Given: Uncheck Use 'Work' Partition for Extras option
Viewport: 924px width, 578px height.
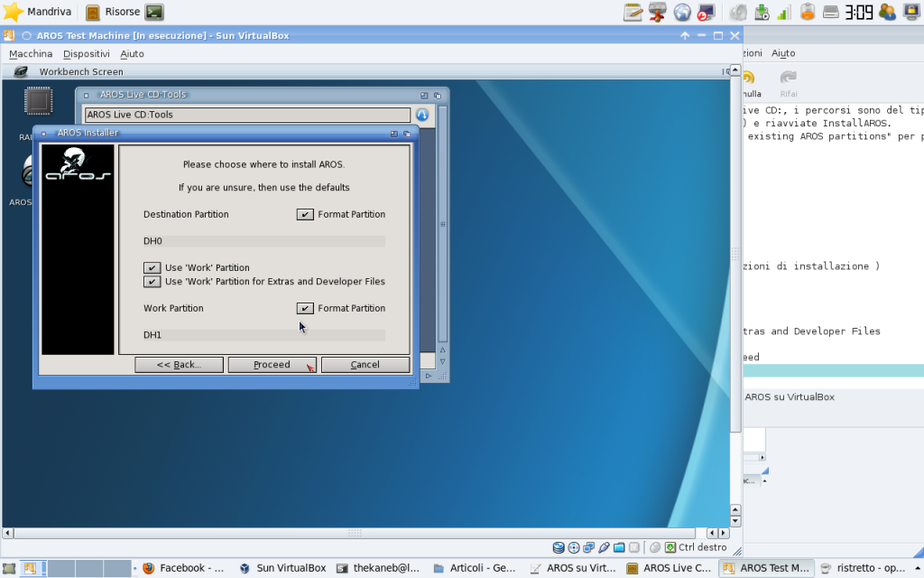Looking at the screenshot, I should tap(152, 281).
